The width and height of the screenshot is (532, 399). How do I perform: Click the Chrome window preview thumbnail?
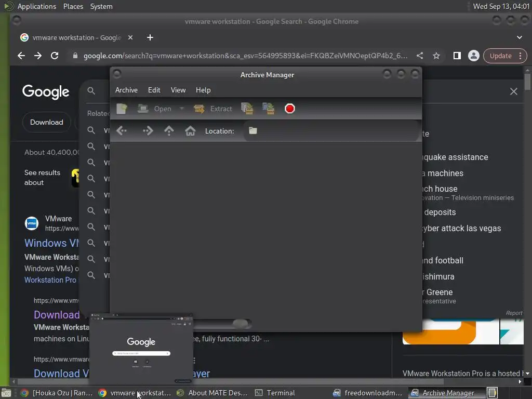141,350
